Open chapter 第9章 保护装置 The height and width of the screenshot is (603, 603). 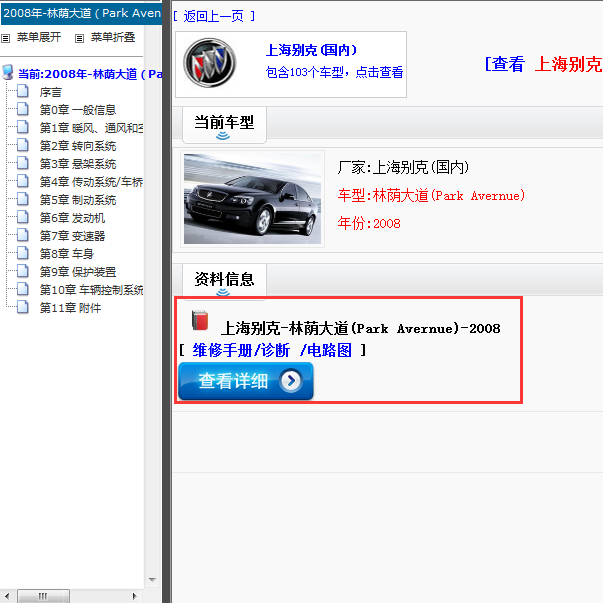point(78,272)
